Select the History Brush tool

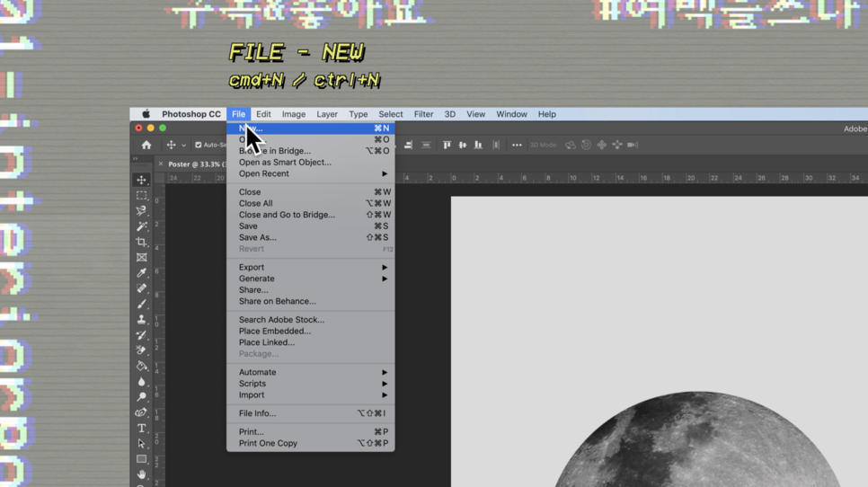(141, 335)
